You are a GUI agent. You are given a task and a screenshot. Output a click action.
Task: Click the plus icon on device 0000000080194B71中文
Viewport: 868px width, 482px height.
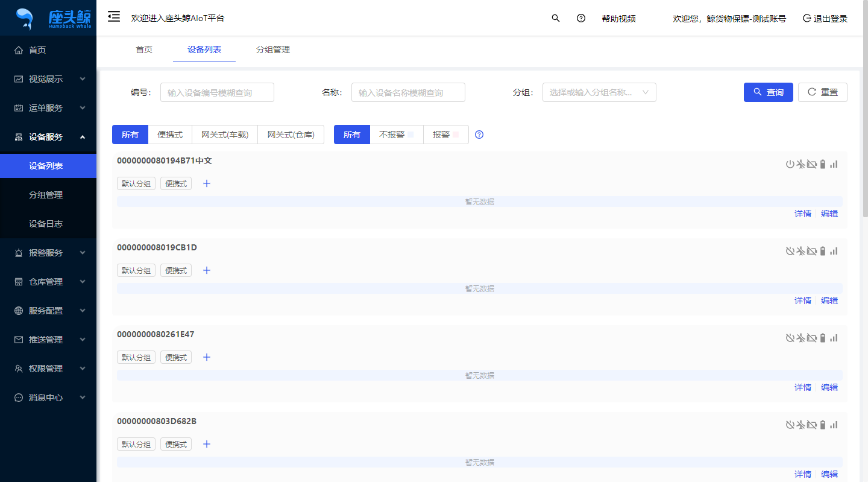207,183
